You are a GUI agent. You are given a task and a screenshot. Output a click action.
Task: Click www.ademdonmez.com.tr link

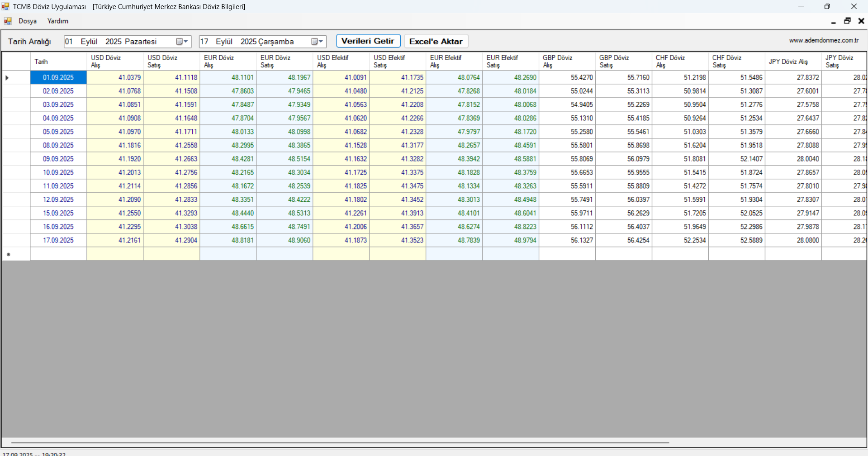tap(824, 40)
